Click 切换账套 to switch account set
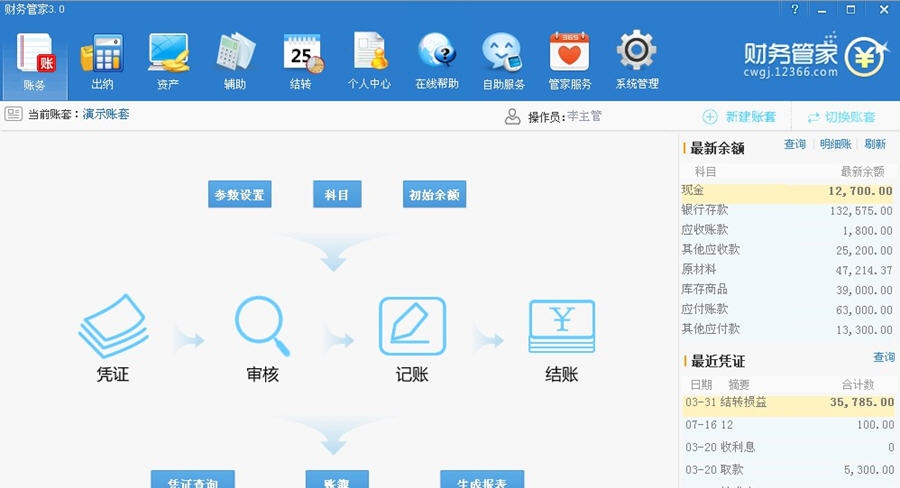The image size is (900, 488). 841,117
